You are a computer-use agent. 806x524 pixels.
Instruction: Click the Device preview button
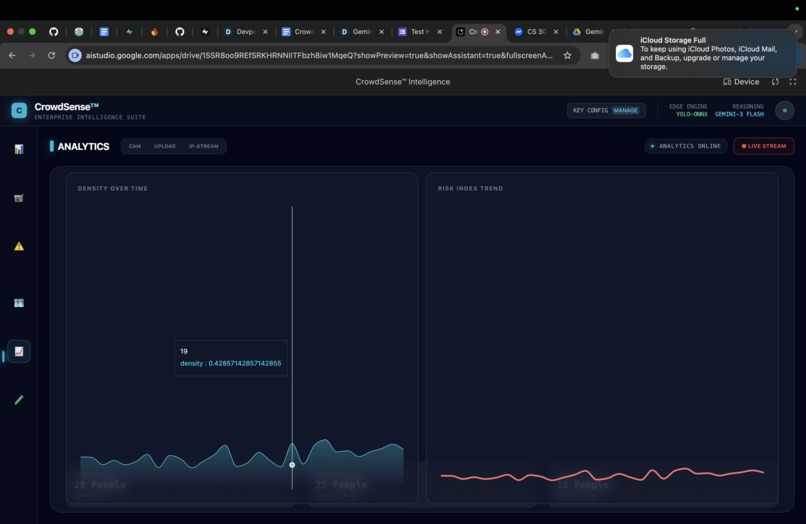point(741,82)
